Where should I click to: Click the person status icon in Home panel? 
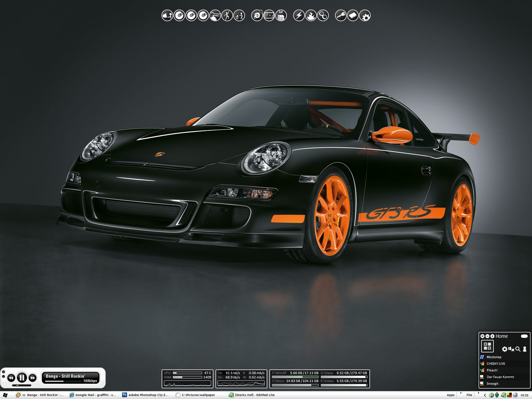click(x=525, y=349)
